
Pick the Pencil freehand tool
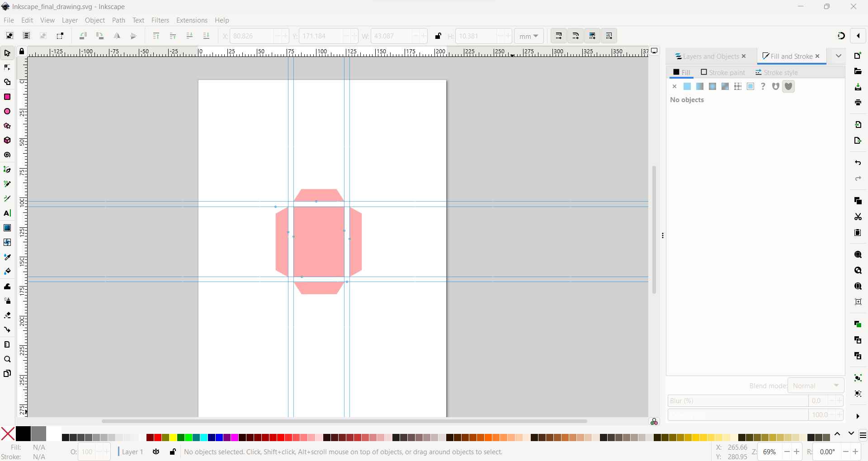point(7,184)
